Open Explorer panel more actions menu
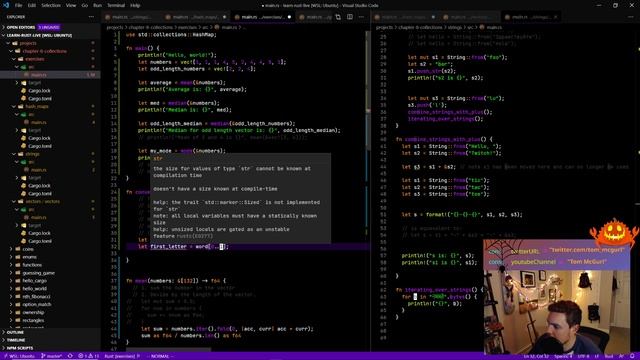 pos(91,17)
